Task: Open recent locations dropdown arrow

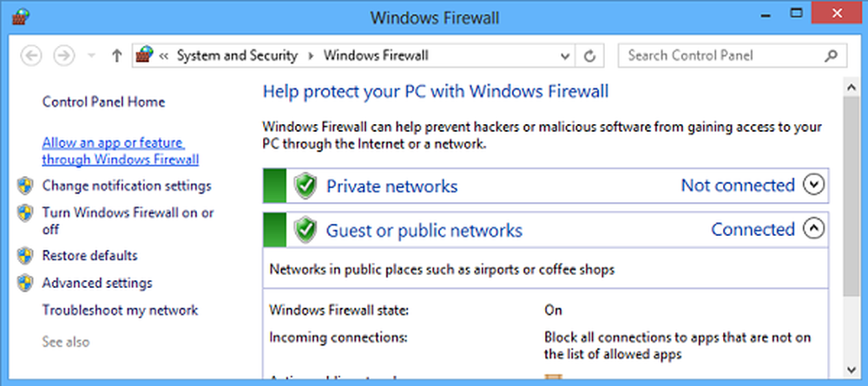Action: (x=92, y=56)
